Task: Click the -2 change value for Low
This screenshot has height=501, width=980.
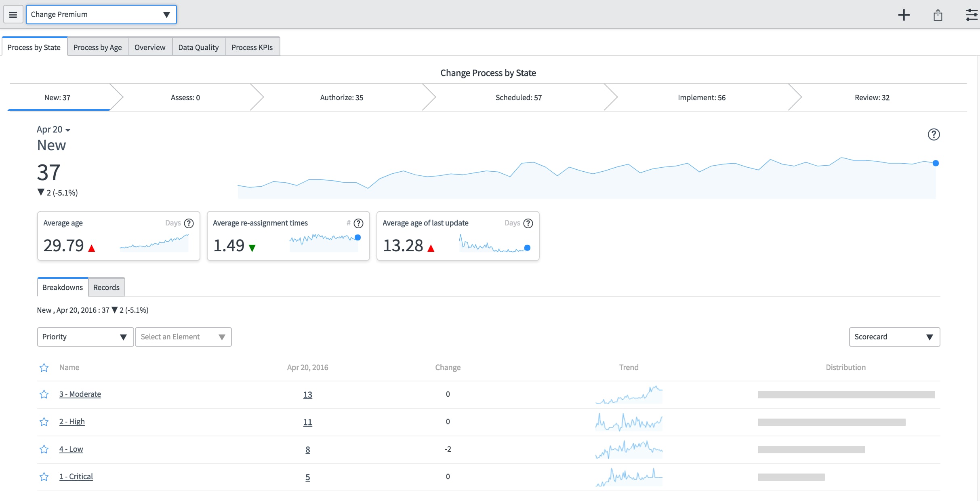Action: [x=448, y=449]
